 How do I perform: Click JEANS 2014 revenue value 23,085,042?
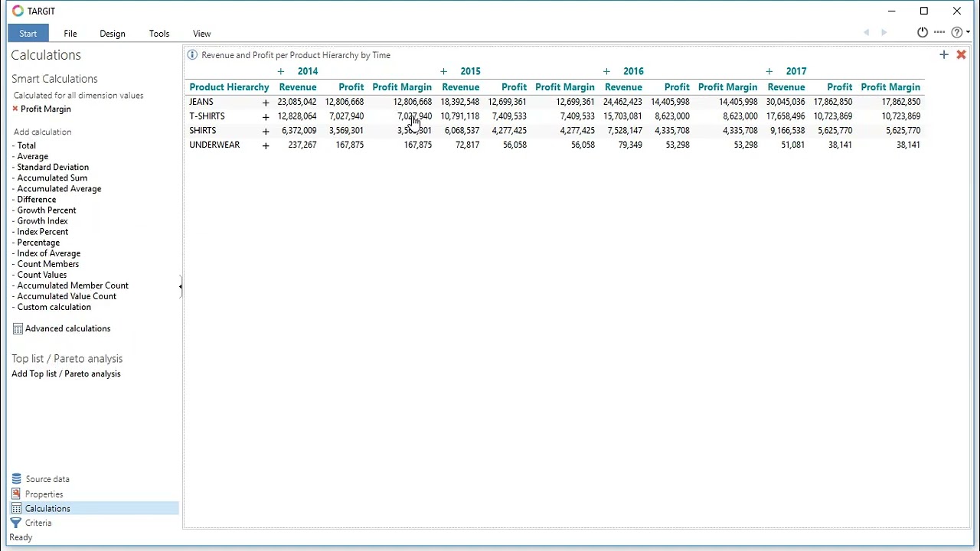tap(297, 102)
